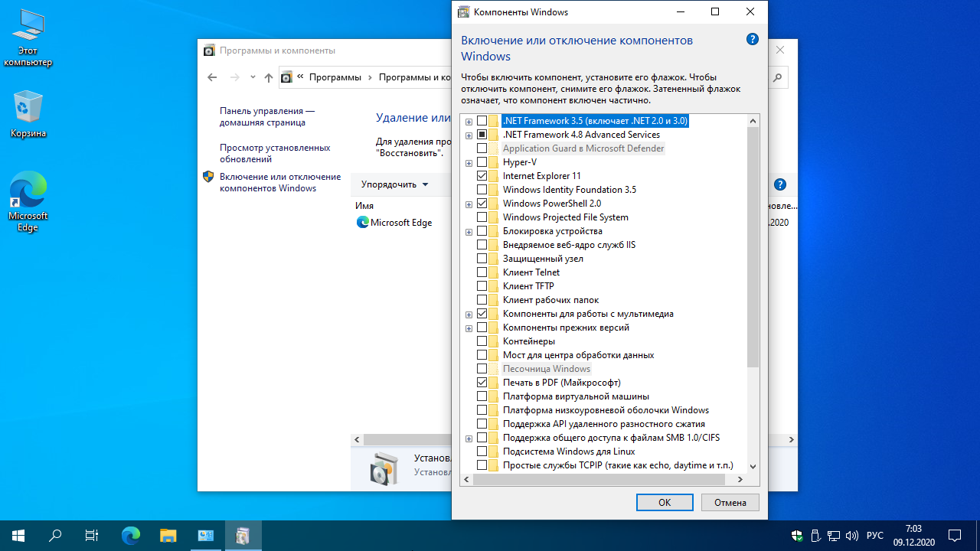980x551 pixels.
Task: Click the search magnifier in Programs window
Action: [777, 77]
